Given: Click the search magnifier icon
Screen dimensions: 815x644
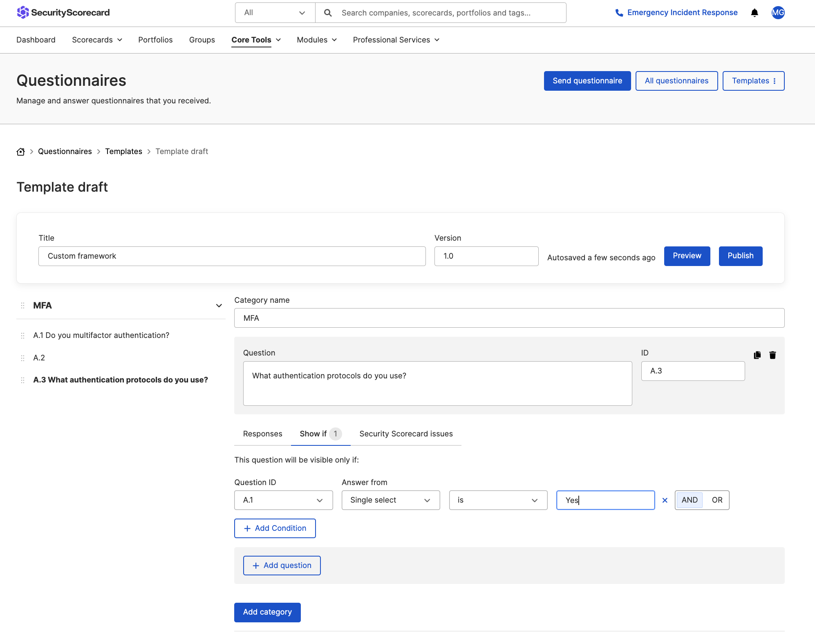Looking at the screenshot, I should 328,13.
